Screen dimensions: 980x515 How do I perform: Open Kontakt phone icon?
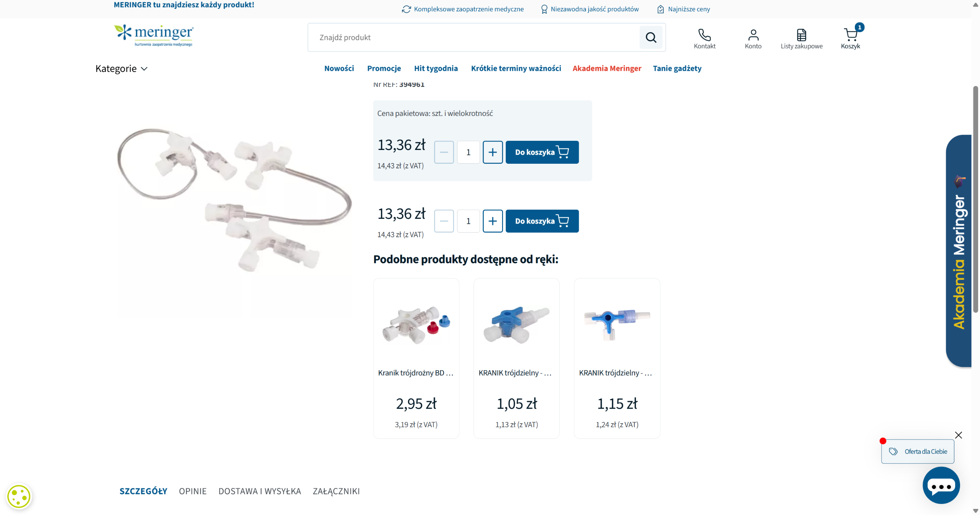pos(704,35)
